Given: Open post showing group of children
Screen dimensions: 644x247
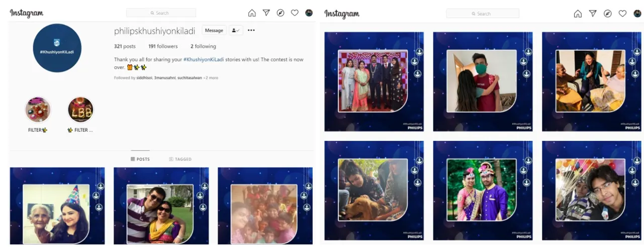Looking at the screenshot, I should click(x=265, y=206).
